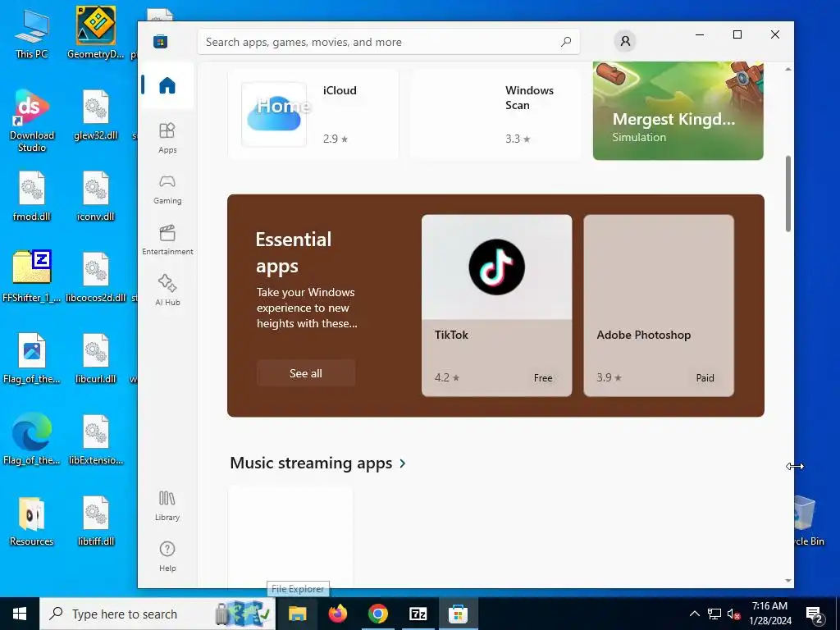Open Mergest Kingdom game tile
The height and width of the screenshot is (630, 840).
point(678,111)
